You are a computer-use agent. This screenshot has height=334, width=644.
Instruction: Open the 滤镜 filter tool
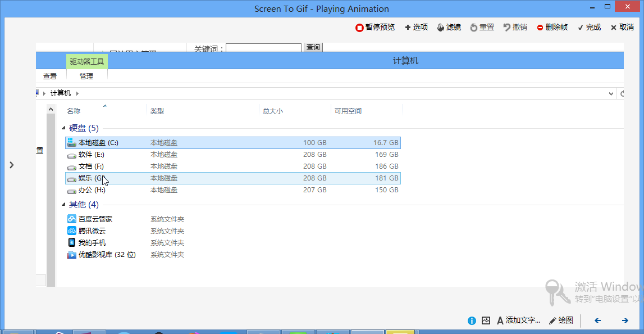449,28
